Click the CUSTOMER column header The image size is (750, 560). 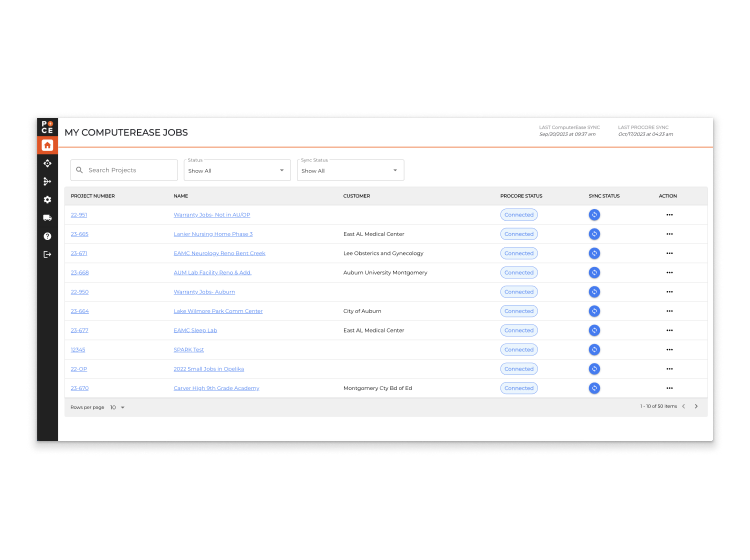(356, 196)
